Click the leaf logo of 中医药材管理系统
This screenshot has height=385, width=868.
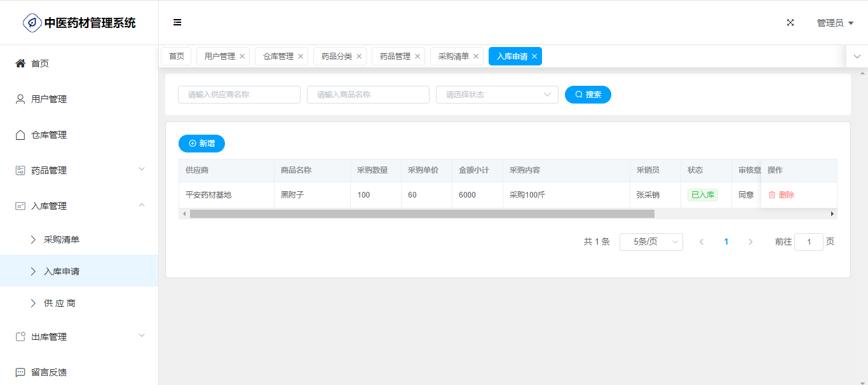point(32,23)
